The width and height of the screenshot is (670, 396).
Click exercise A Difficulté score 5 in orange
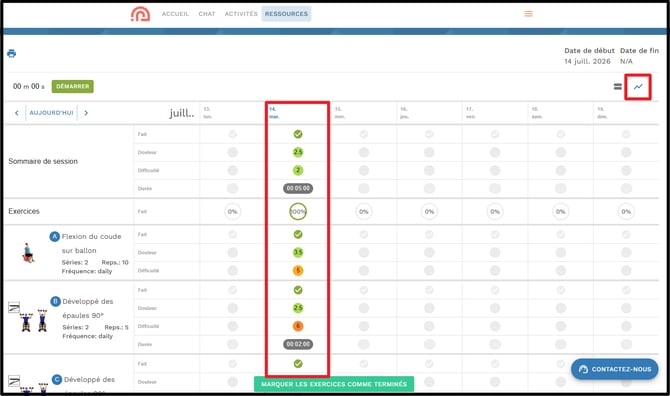click(298, 270)
